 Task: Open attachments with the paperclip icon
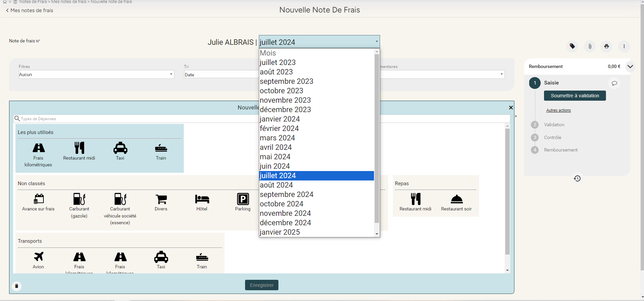point(590,46)
